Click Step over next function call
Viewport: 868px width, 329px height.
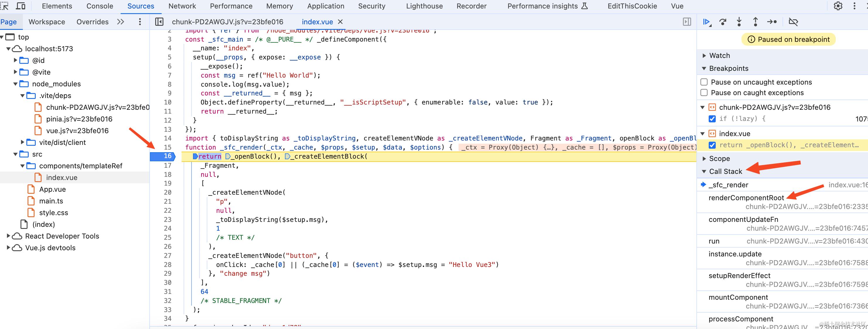[x=723, y=22]
